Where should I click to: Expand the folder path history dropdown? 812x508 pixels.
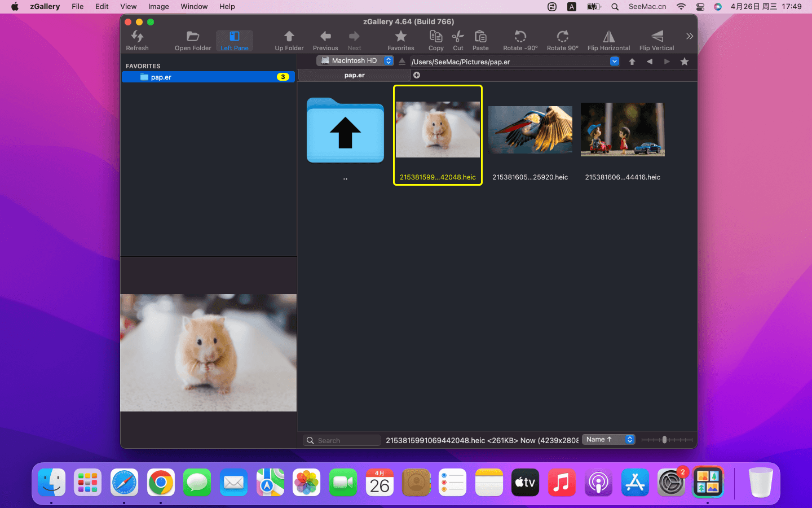(x=615, y=62)
